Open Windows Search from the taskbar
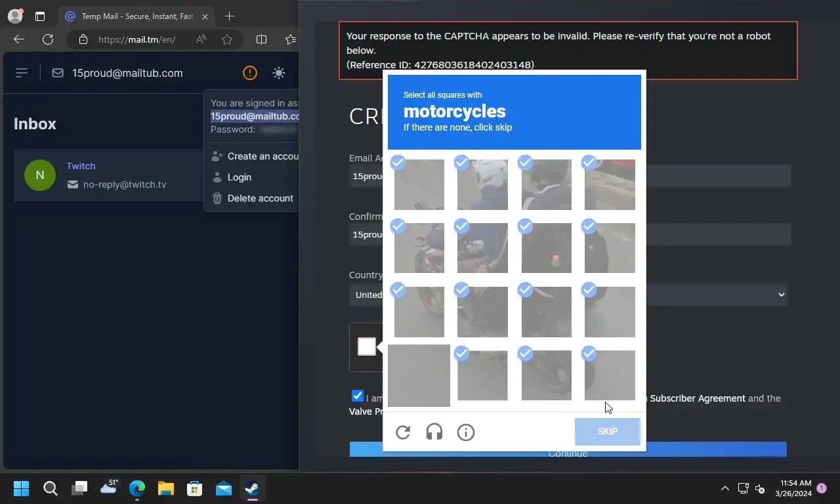 click(x=51, y=488)
